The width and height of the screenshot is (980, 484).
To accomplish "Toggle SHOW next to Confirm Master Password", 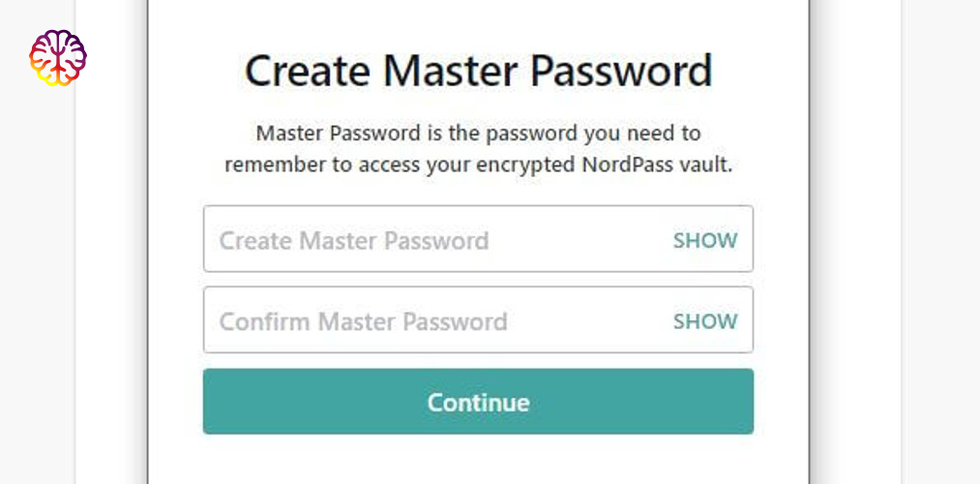I will [705, 321].
